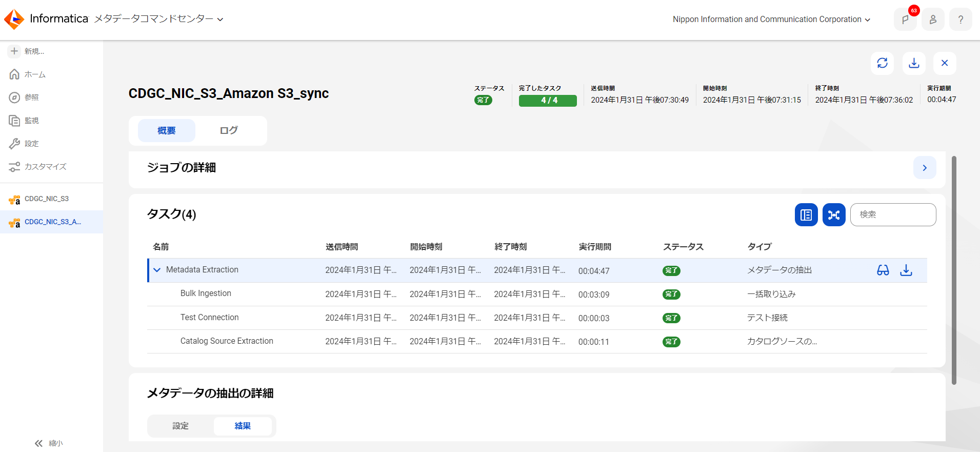Image resolution: width=980 pixels, height=452 pixels.
Task: Click the job status 完了 badge in header
Action: (x=483, y=100)
